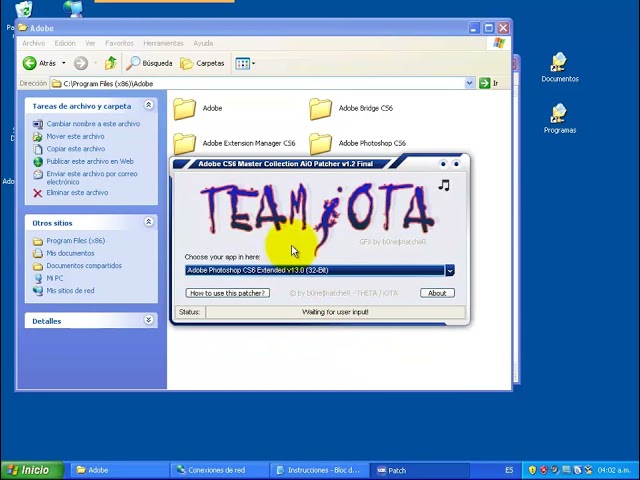Switch to Adobe taskbar window

[x=118, y=470]
